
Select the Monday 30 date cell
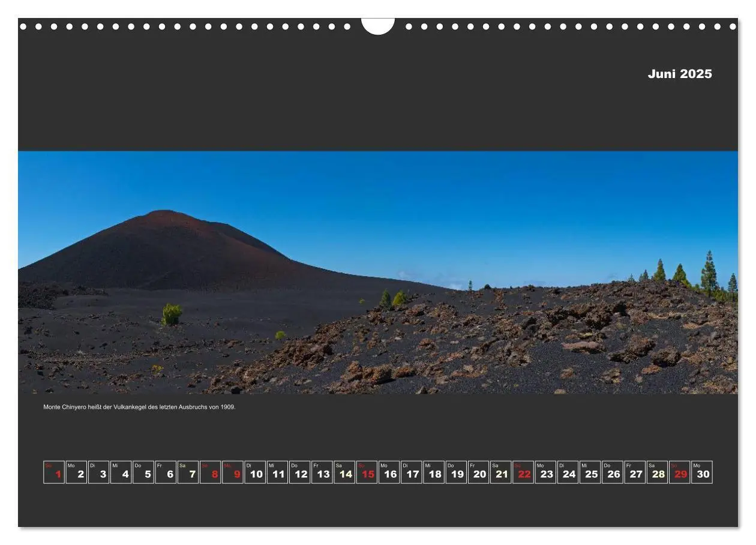[x=702, y=472]
